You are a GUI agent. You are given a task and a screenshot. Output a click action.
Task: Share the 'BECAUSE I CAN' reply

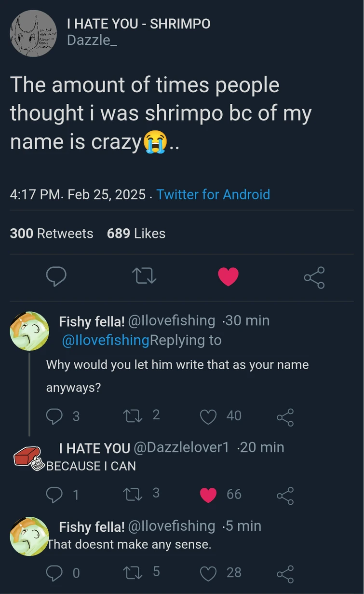[x=285, y=495]
